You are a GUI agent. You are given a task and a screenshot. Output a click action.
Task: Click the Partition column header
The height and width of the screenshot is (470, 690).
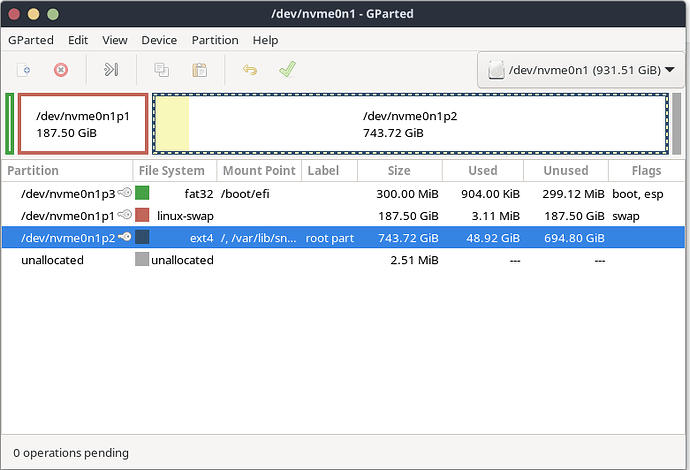tap(67, 171)
